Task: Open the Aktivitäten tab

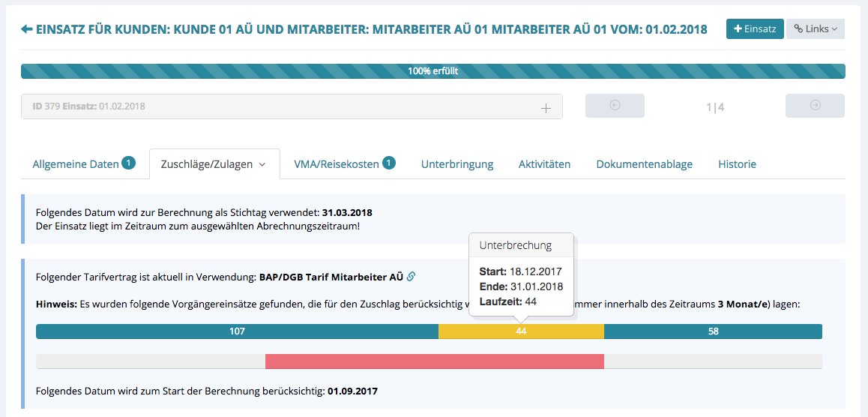Action: click(544, 164)
